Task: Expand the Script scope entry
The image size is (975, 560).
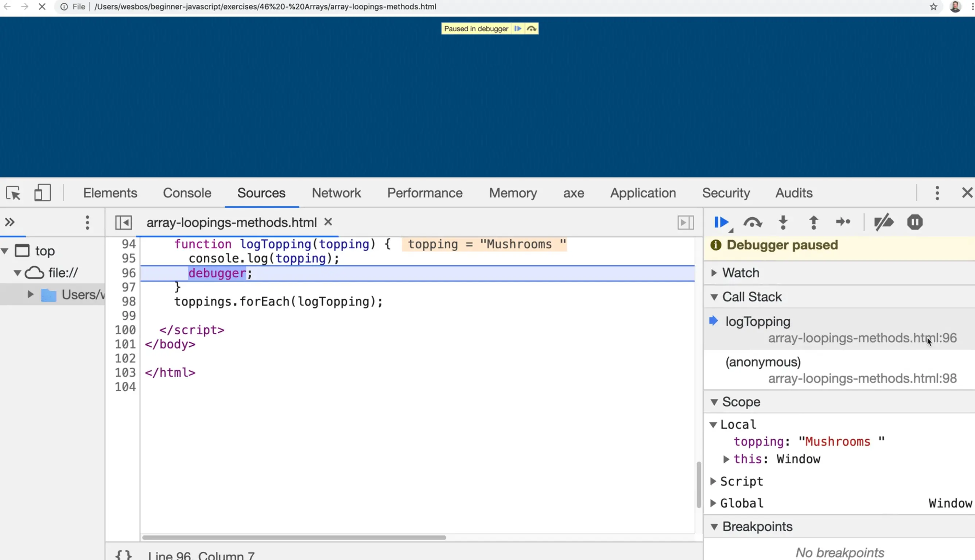Action: (714, 481)
